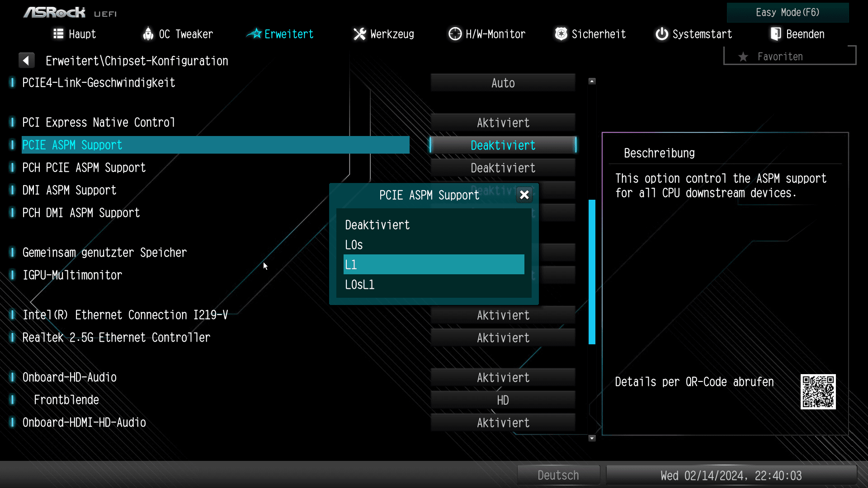
Task: Open PCIE ASPM Support Deaktiviert dropdown
Action: point(503,145)
